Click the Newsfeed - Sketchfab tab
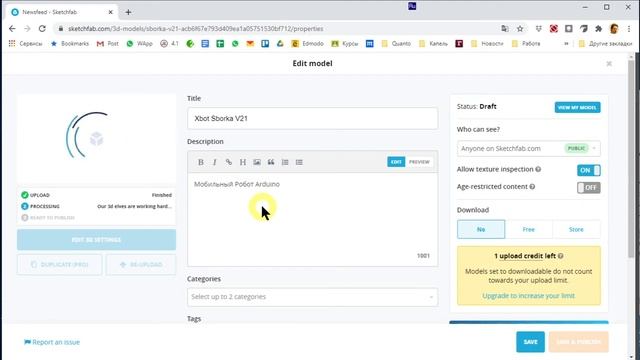 (x=61, y=12)
